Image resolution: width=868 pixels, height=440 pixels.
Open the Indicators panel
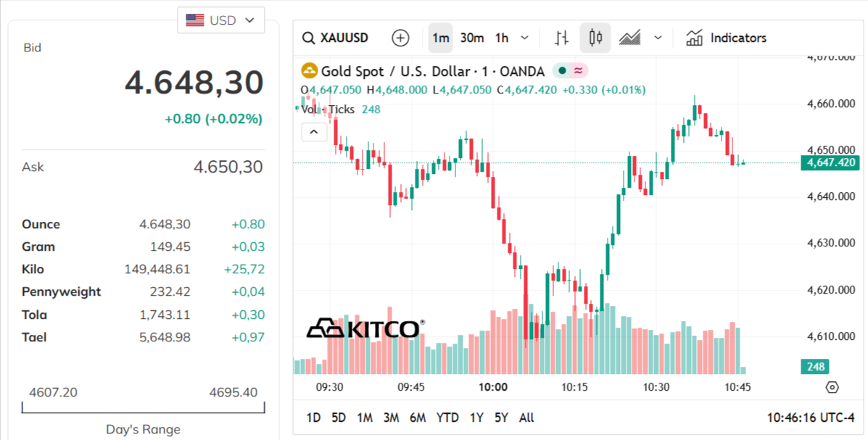point(726,37)
